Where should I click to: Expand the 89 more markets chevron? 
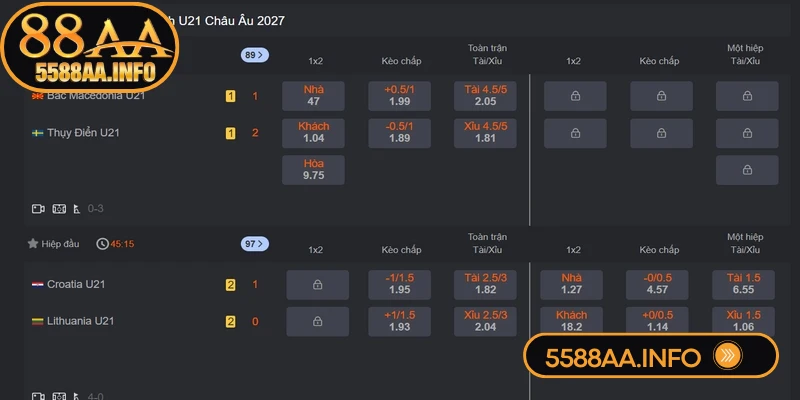[255, 55]
